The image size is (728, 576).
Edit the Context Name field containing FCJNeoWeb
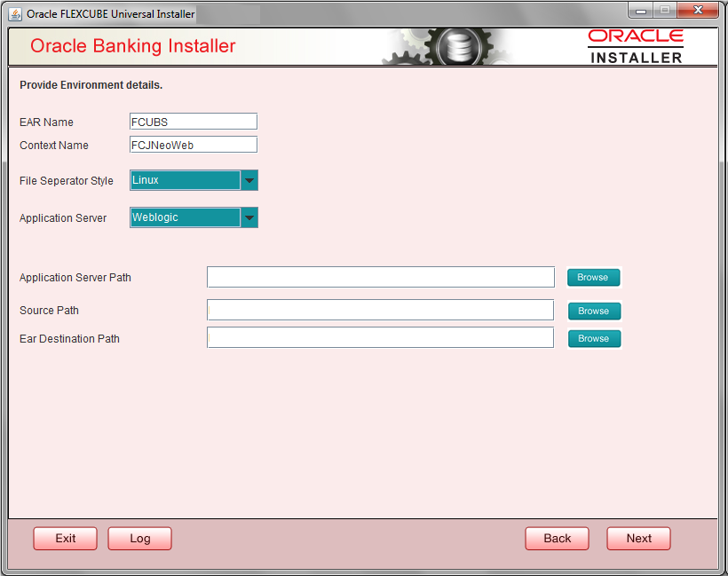[x=194, y=145]
